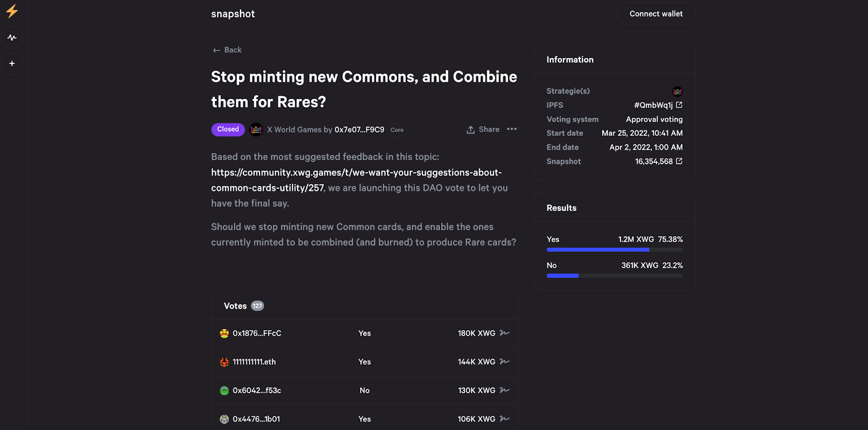Image resolution: width=868 pixels, height=430 pixels.
Task: Click the 180K XWG vote amount
Action: point(476,333)
